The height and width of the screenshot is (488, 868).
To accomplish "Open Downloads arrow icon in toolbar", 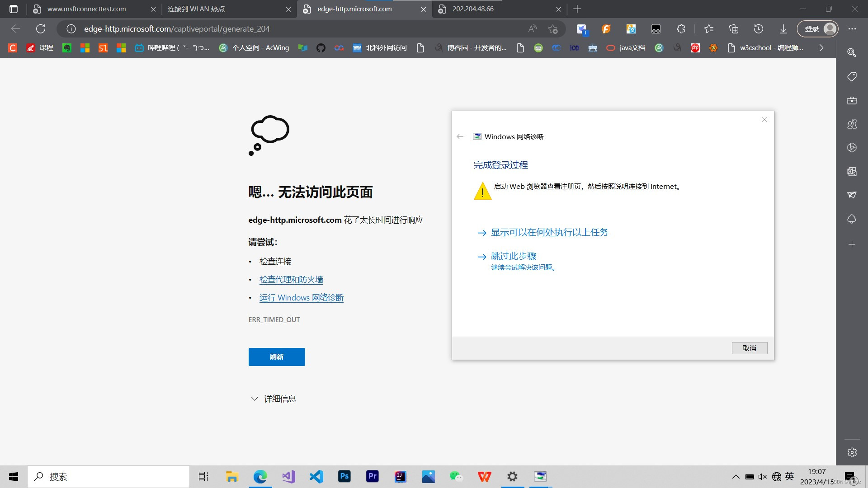I will 783,29.
